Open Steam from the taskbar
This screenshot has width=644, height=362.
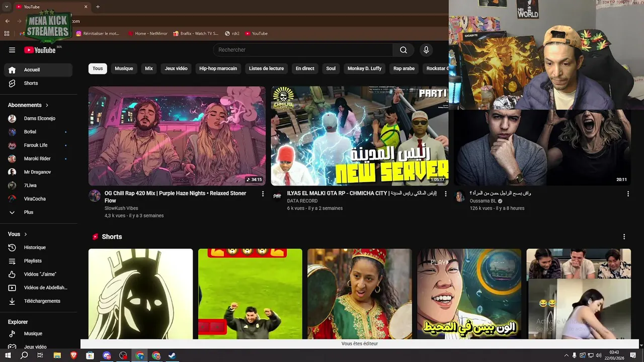(x=172, y=355)
